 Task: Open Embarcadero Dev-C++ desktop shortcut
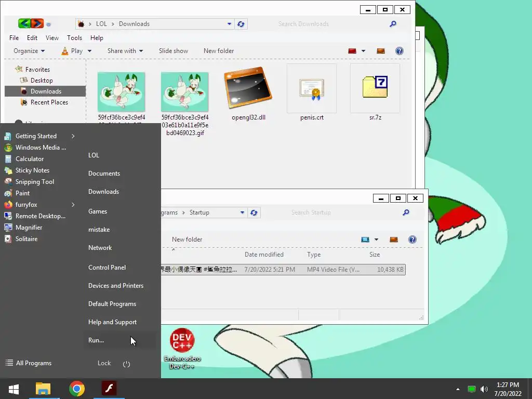[182, 349]
